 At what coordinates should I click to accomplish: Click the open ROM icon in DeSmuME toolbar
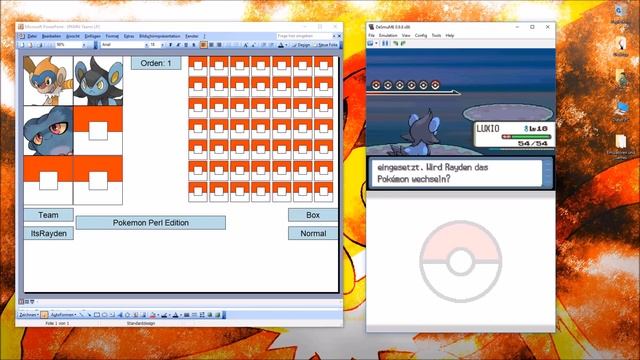tap(371, 43)
